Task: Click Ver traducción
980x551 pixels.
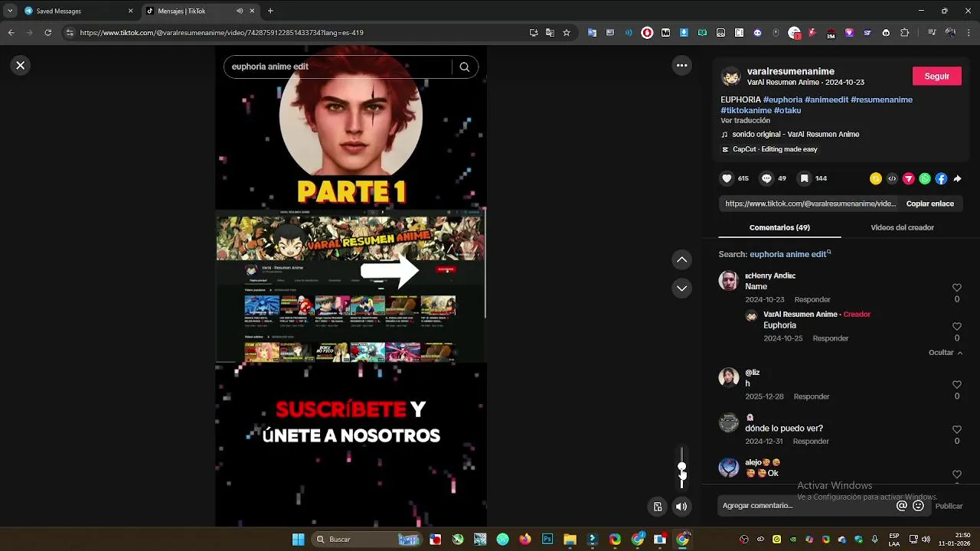Action: [x=745, y=121]
